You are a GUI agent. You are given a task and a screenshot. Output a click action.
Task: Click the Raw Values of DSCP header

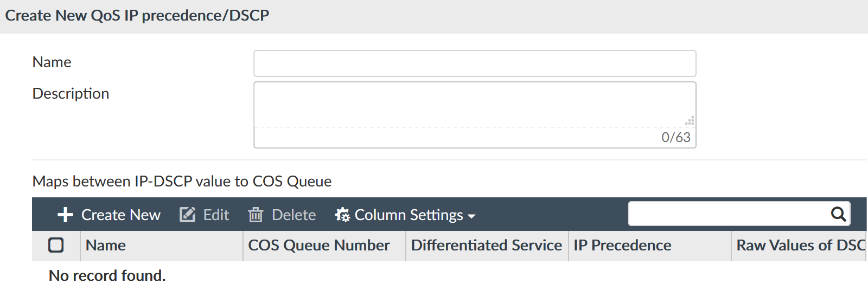800,246
